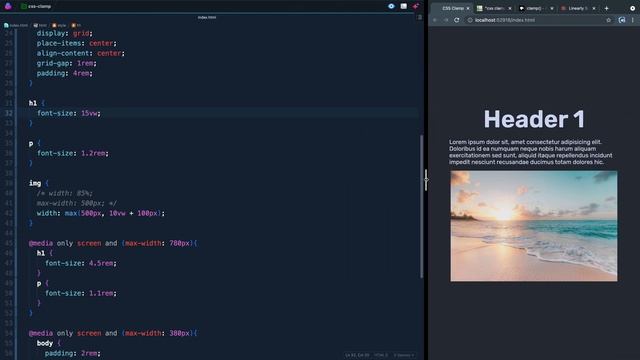Click the browser profile icon at top right
The width and height of the screenshot is (640, 360).
coord(633,8)
